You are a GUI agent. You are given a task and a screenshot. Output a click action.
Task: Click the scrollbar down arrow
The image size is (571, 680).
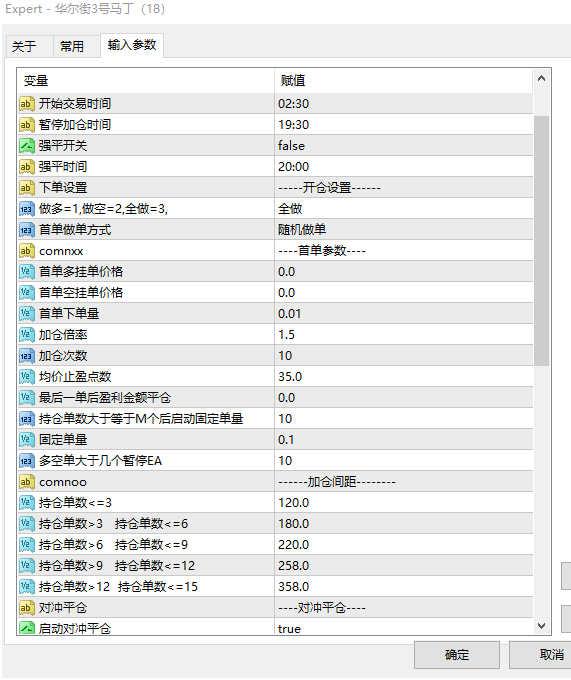[x=541, y=625]
